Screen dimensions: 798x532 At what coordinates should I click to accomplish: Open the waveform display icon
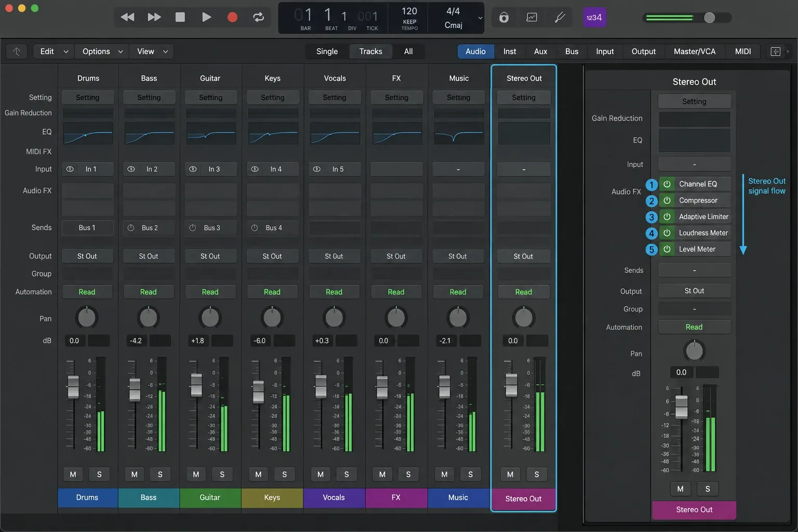[x=531, y=17]
